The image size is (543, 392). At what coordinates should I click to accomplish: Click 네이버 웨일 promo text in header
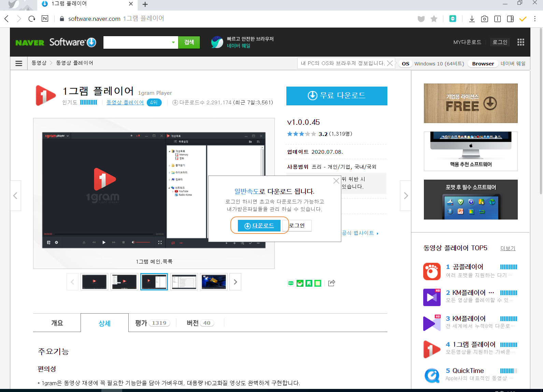coord(239,46)
